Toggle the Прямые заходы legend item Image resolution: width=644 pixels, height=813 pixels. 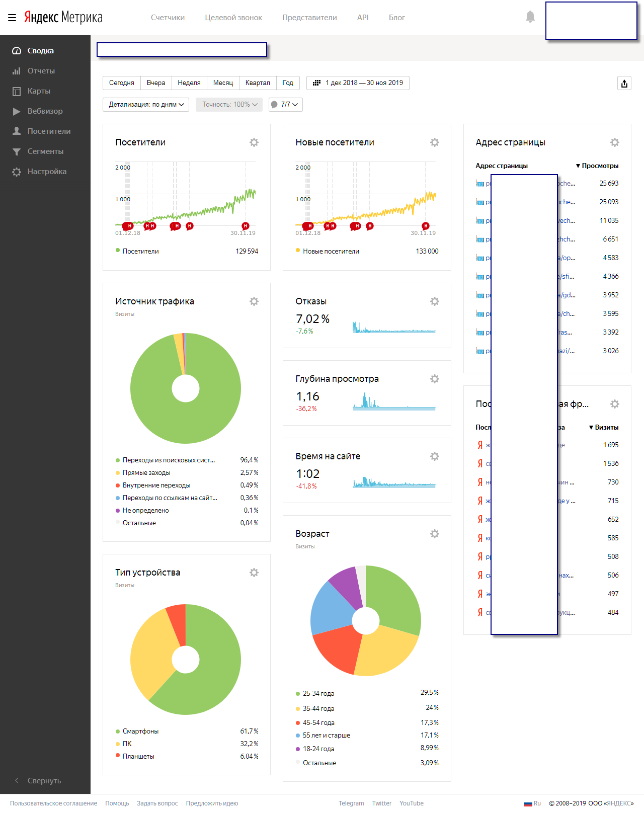(x=146, y=473)
